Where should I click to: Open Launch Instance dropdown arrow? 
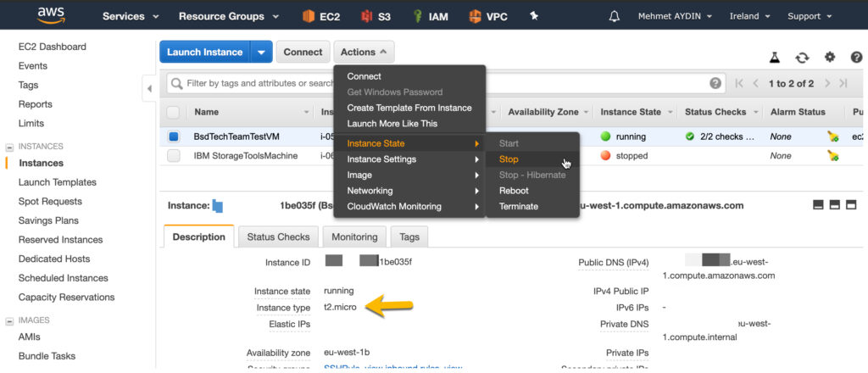pos(261,52)
